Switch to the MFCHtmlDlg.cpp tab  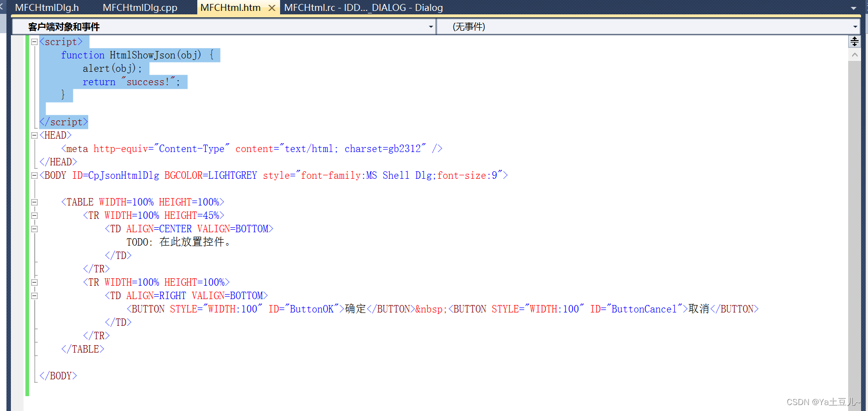click(x=140, y=7)
